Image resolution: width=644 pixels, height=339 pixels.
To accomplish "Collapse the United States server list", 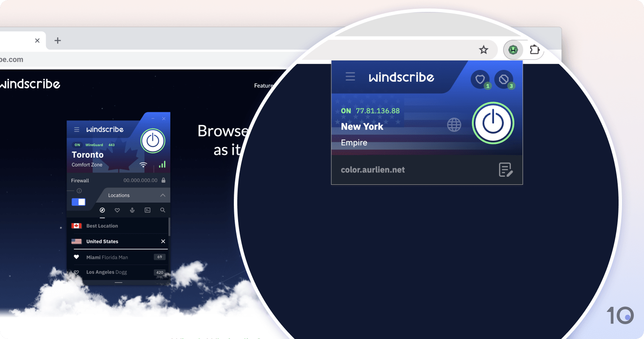I will (163, 241).
